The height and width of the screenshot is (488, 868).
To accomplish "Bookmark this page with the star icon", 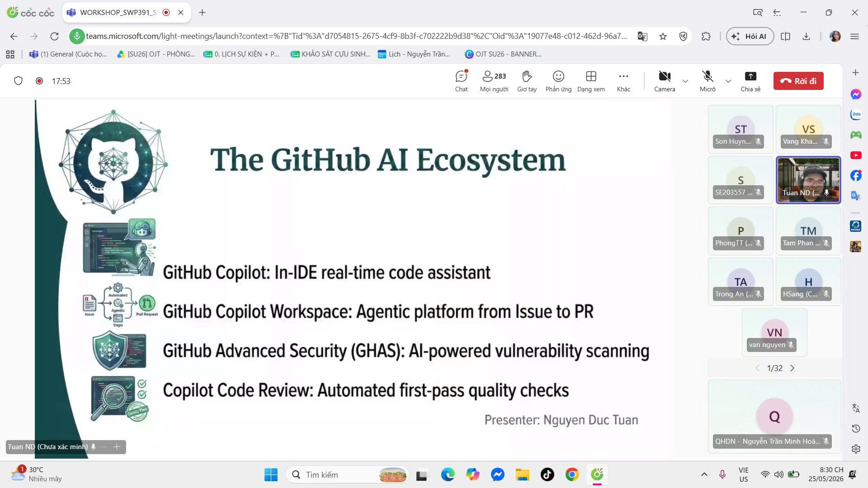I will (663, 36).
